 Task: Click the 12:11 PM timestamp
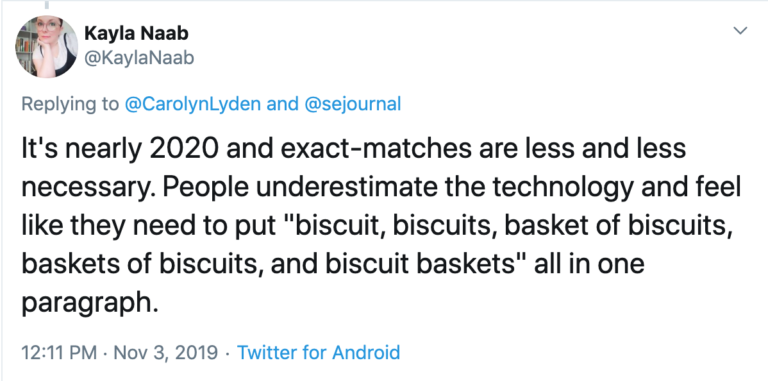pyautogui.click(x=59, y=353)
